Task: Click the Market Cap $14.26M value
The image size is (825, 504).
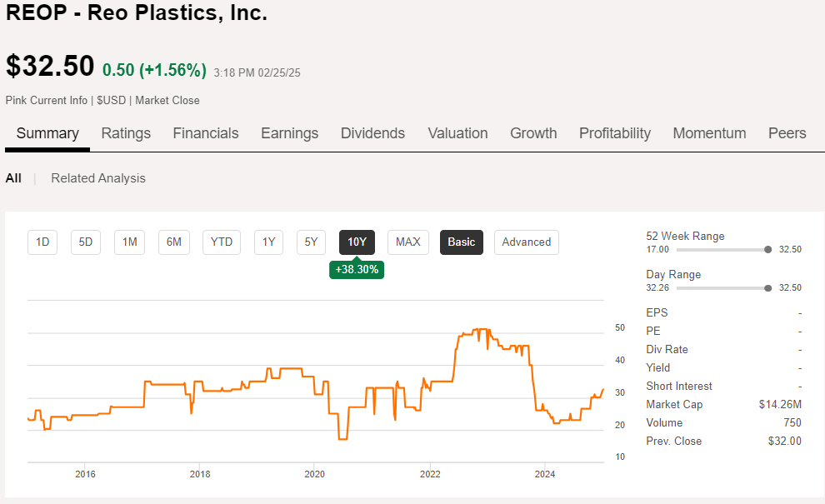Action: (x=780, y=405)
